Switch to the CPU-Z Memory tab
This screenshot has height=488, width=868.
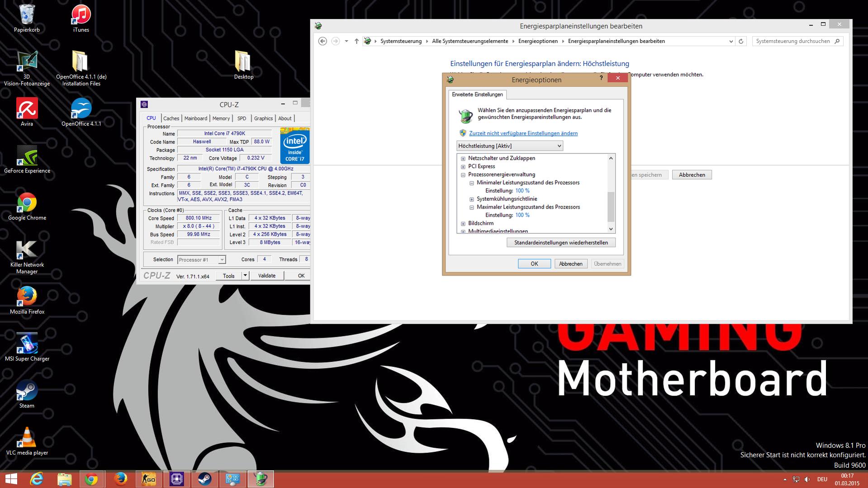pyautogui.click(x=221, y=118)
